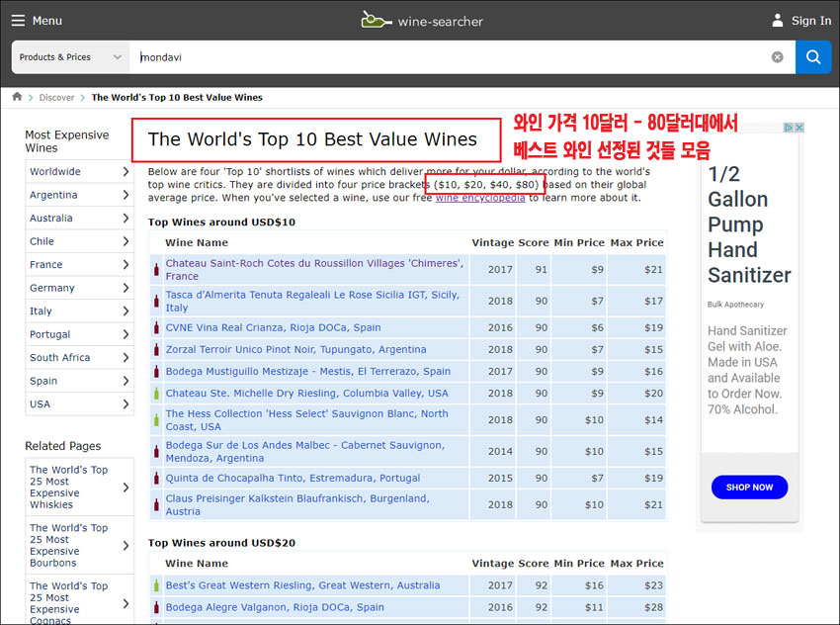The width and height of the screenshot is (840, 625).
Task: Click red bottle icon for Chateau Saint-Roch
Action: (x=156, y=269)
